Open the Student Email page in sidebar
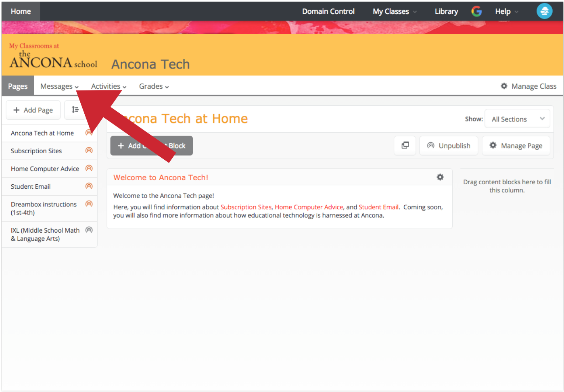564x392 pixels. point(31,186)
